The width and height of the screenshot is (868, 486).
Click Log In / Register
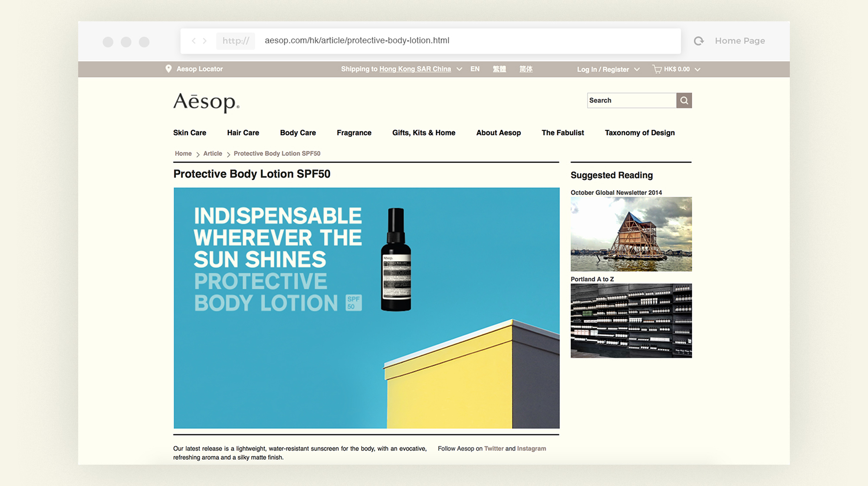click(x=603, y=69)
